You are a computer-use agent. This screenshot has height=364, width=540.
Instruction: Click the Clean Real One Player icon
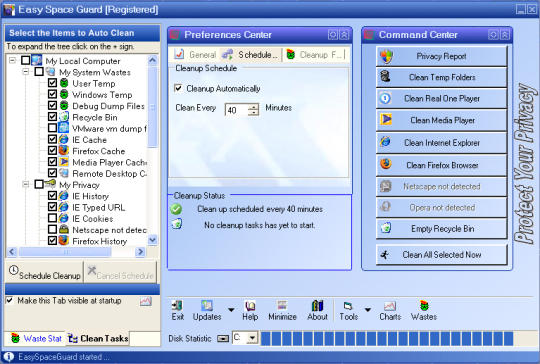tap(385, 98)
